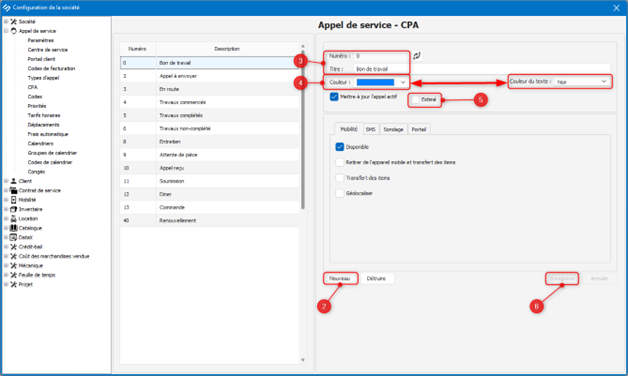Open Centre de service tree item
The height and width of the screenshot is (376, 628).
[x=48, y=50]
